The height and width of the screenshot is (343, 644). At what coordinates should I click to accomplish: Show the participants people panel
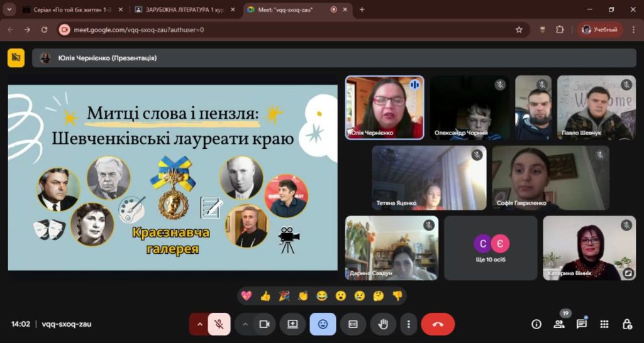558,324
